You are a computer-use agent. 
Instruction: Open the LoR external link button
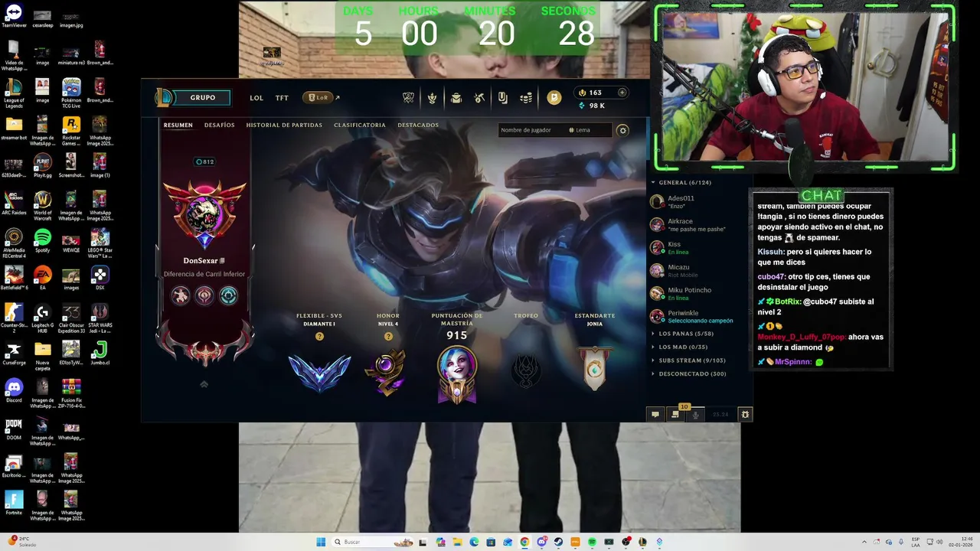[x=321, y=98]
